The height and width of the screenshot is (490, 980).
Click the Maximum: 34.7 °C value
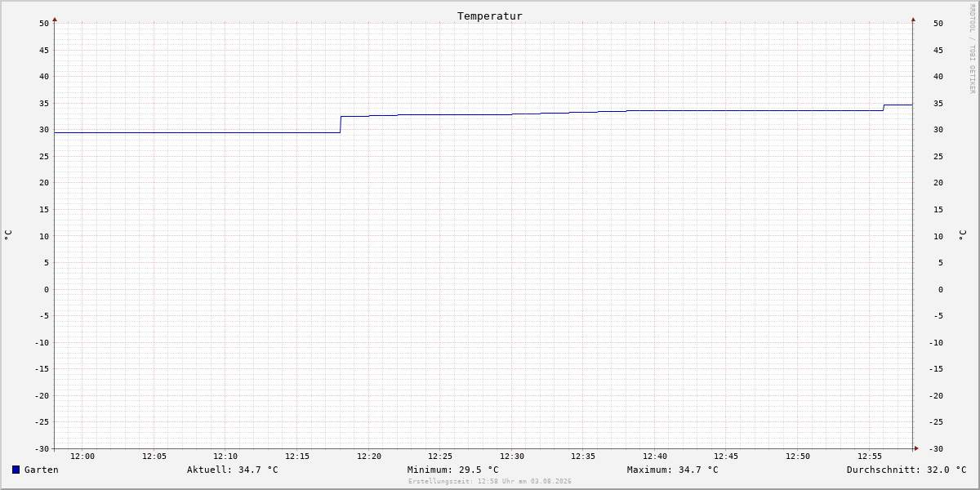click(x=673, y=470)
